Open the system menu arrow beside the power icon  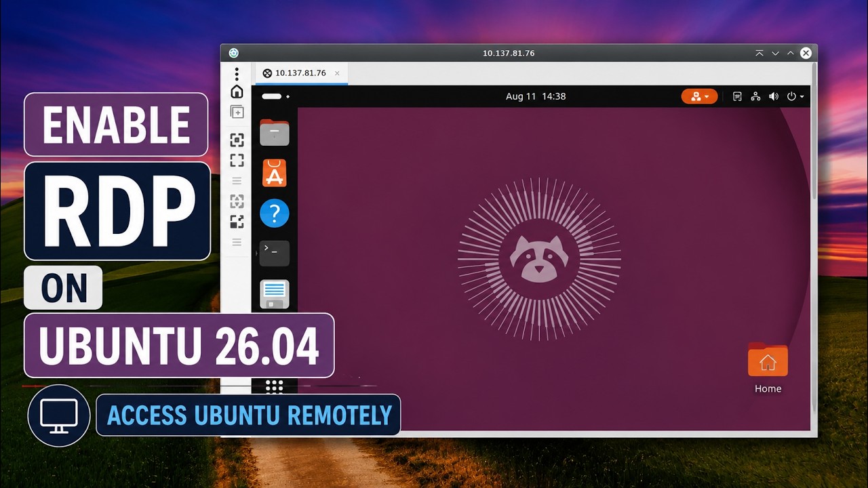click(802, 96)
